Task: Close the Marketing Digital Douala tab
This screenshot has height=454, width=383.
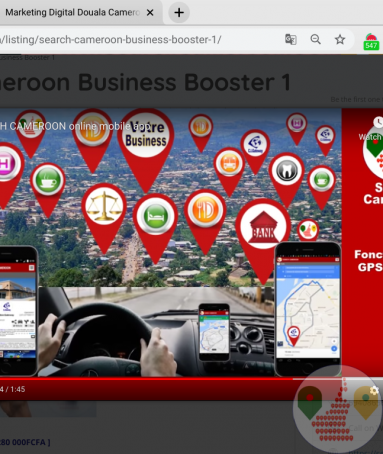Action: pos(150,13)
